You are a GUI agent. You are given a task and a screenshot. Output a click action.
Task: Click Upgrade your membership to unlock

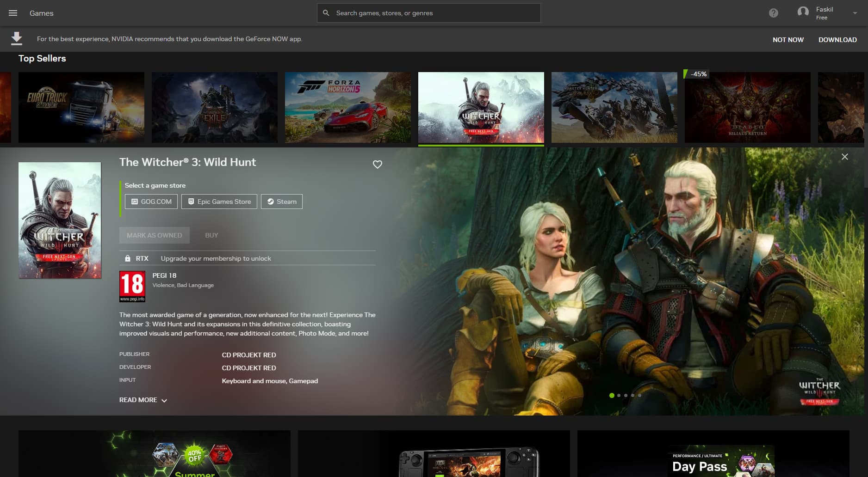(x=216, y=258)
